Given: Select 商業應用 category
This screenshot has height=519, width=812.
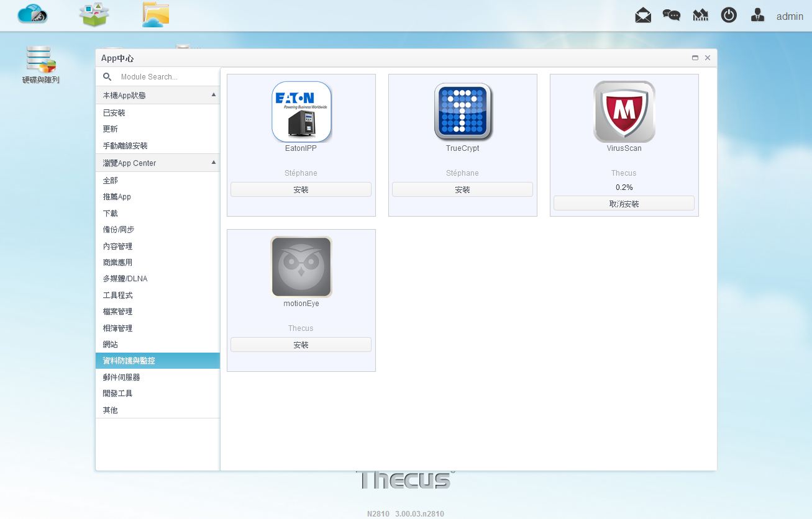Looking at the screenshot, I should click(x=158, y=263).
